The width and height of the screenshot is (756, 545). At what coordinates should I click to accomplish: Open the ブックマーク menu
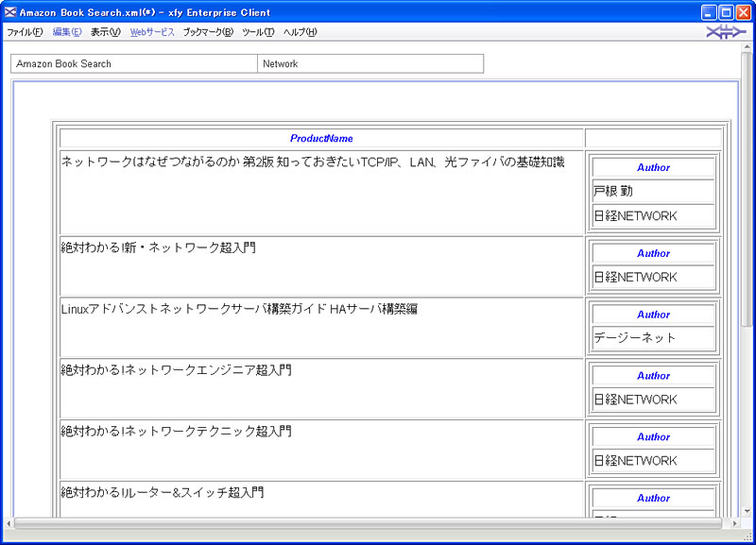208,32
